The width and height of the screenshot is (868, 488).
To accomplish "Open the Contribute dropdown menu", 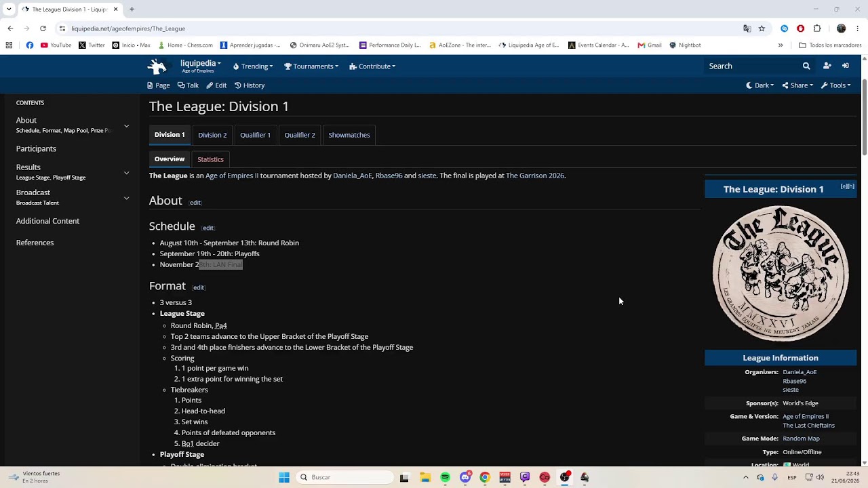I will pyautogui.click(x=372, y=66).
